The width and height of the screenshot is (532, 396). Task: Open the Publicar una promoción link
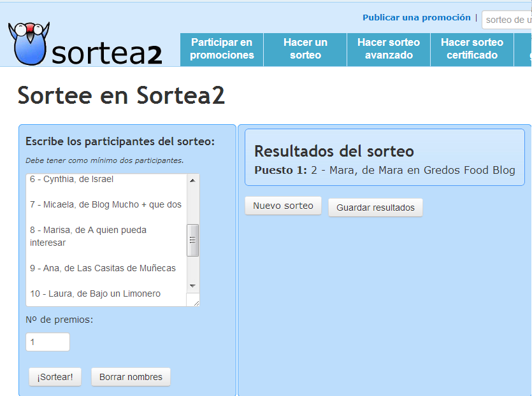point(416,18)
